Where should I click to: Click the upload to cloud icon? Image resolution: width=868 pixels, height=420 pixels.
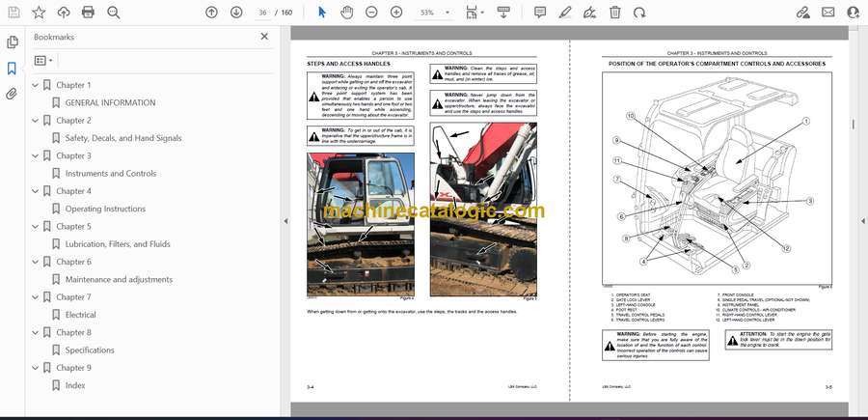64,13
